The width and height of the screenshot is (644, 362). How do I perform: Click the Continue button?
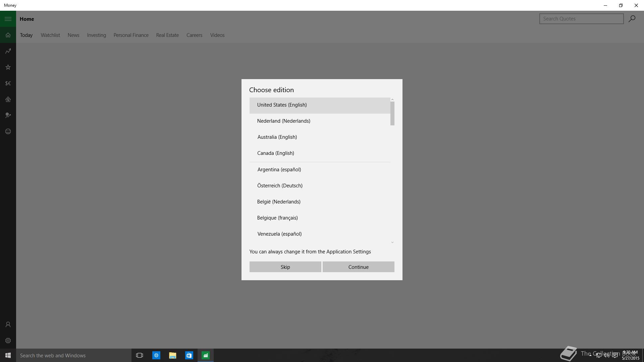(x=358, y=267)
